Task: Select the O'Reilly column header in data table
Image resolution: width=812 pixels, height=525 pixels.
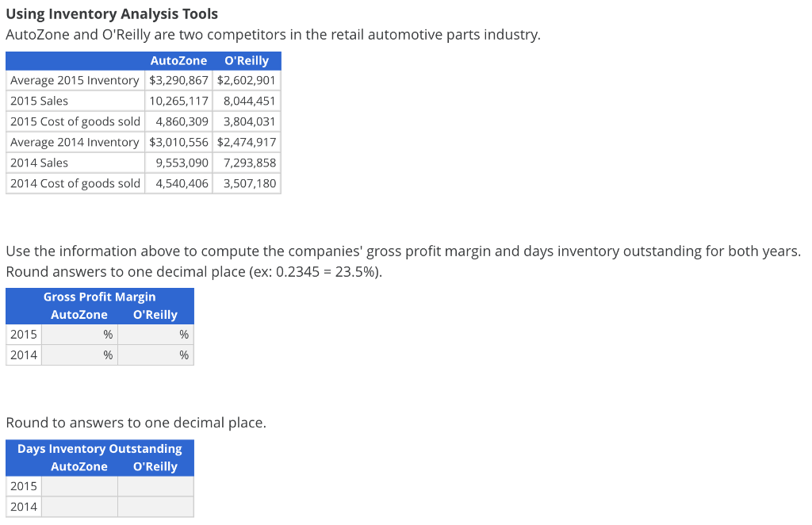Action: (x=246, y=60)
